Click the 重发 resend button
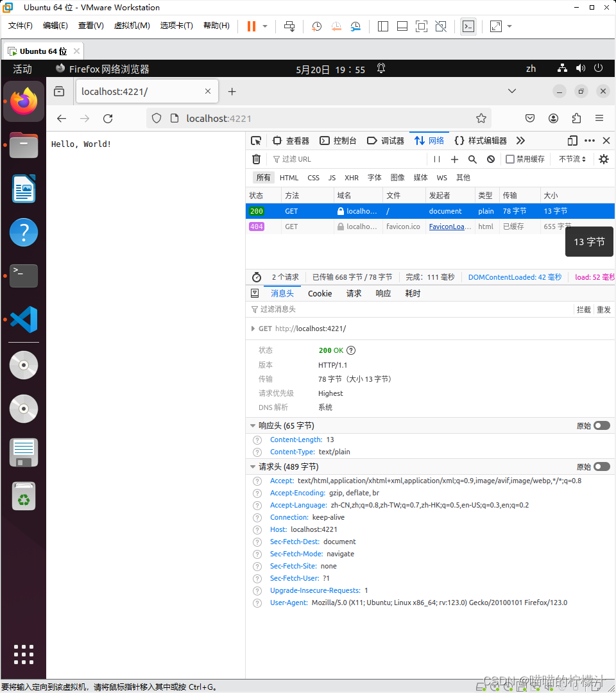This screenshot has height=693, width=616. click(x=604, y=309)
